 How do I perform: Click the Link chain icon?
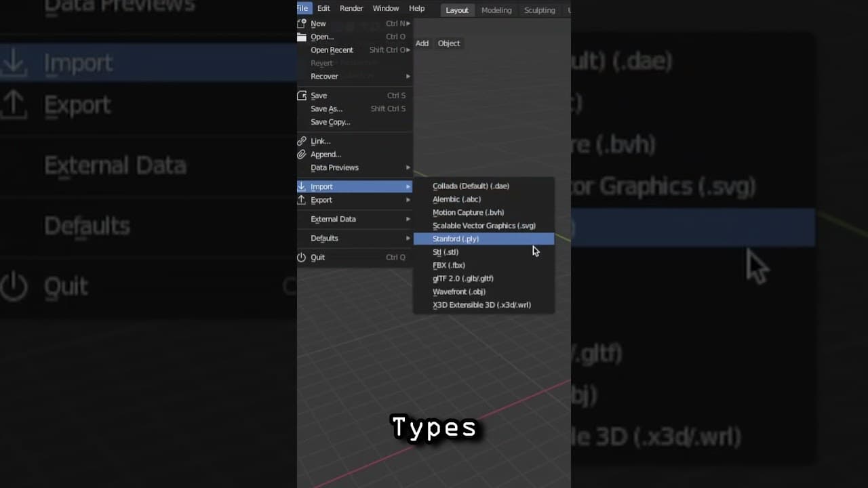coord(302,141)
